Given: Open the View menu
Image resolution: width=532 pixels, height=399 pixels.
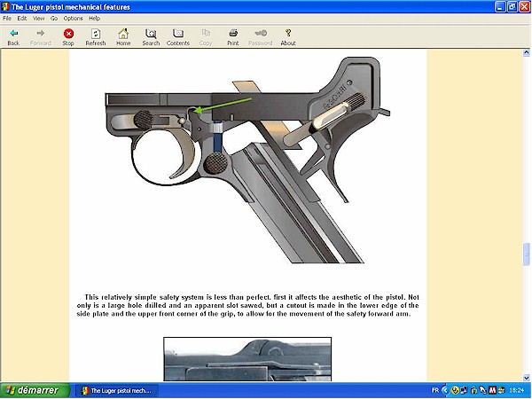Looking at the screenshot, I should (38, 19).
